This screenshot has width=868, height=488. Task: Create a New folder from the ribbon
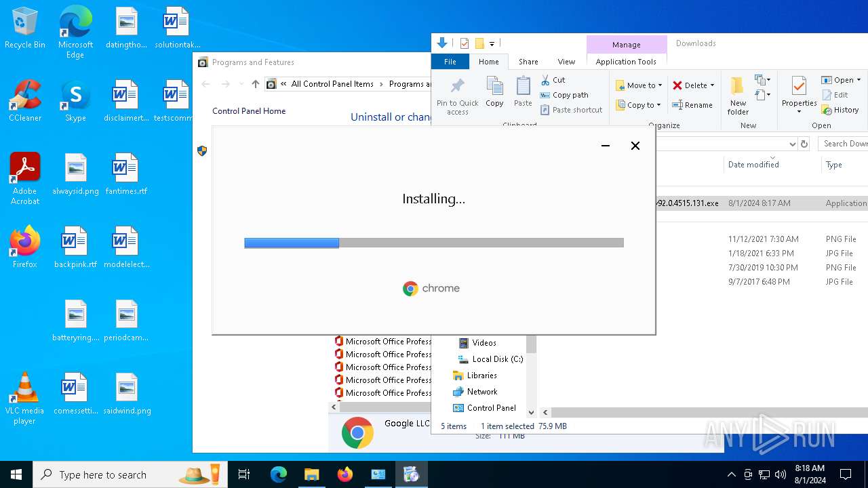click(738, 96)
